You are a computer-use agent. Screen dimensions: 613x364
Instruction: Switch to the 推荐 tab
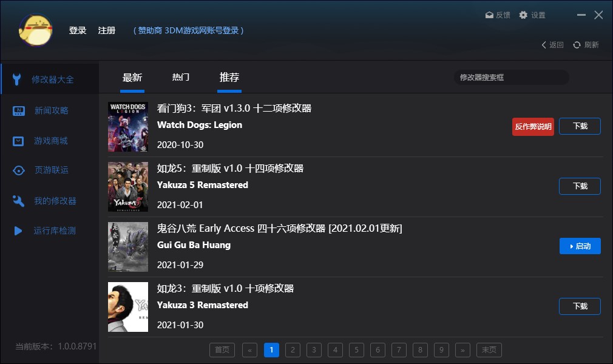[229, 78]
